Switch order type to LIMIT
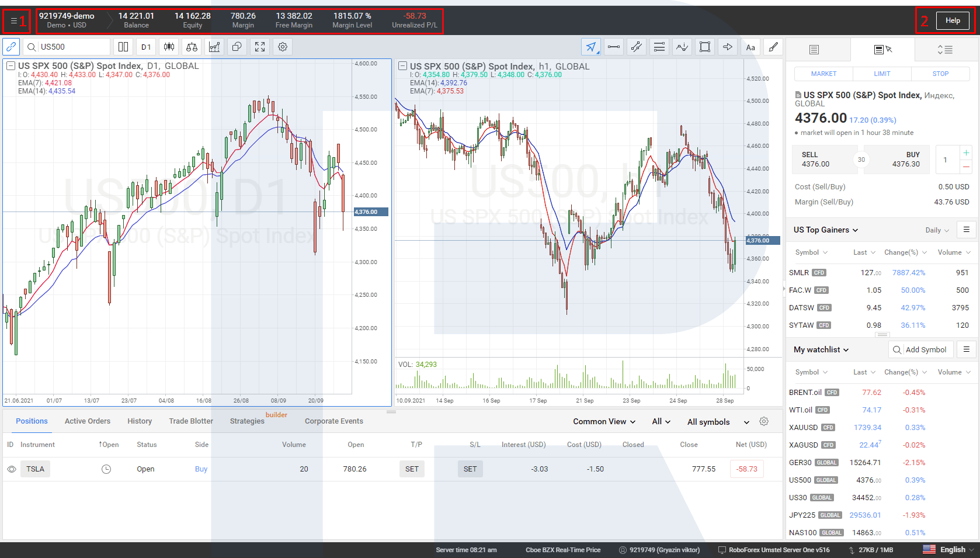This screenshot has height=558, width=980. [x=882, y=74]
